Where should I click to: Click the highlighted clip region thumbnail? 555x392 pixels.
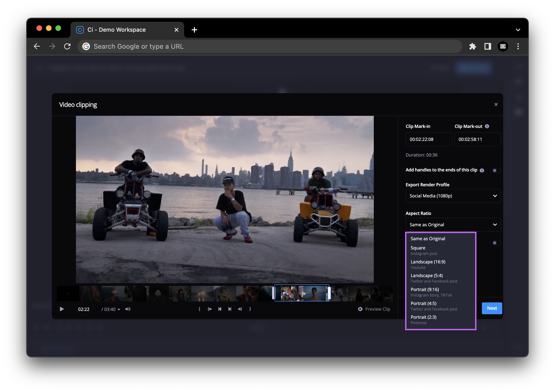(301, 293)
